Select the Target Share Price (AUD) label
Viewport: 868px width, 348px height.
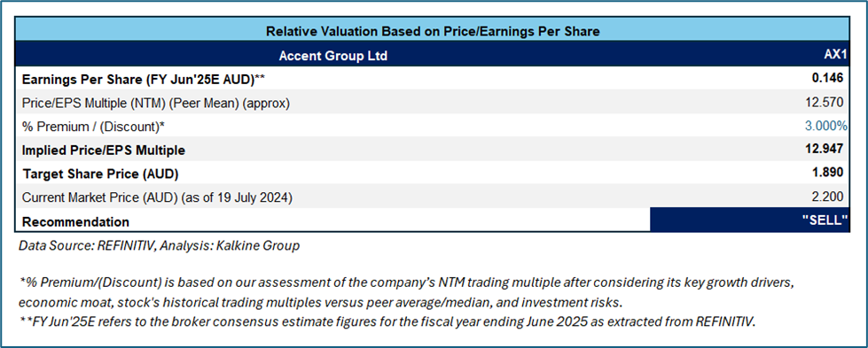pos(100,174)
